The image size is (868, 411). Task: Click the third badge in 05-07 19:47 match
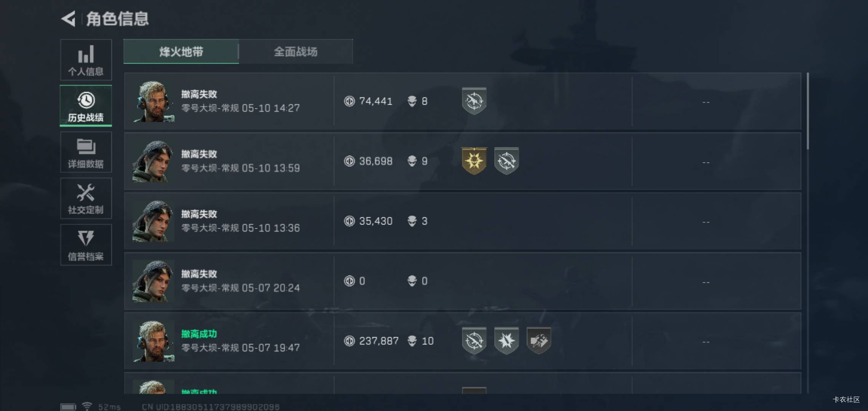coord(539,341)
